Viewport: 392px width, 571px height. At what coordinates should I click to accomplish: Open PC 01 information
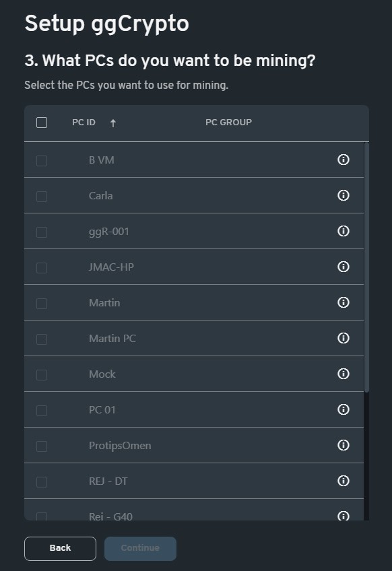click(x=343, y=409)
